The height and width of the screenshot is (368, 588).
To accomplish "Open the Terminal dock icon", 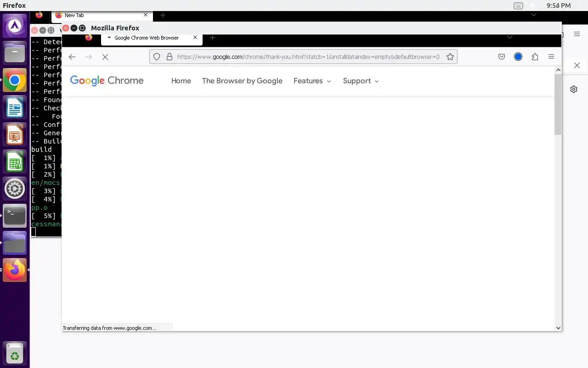I will (x=15, y=216).
